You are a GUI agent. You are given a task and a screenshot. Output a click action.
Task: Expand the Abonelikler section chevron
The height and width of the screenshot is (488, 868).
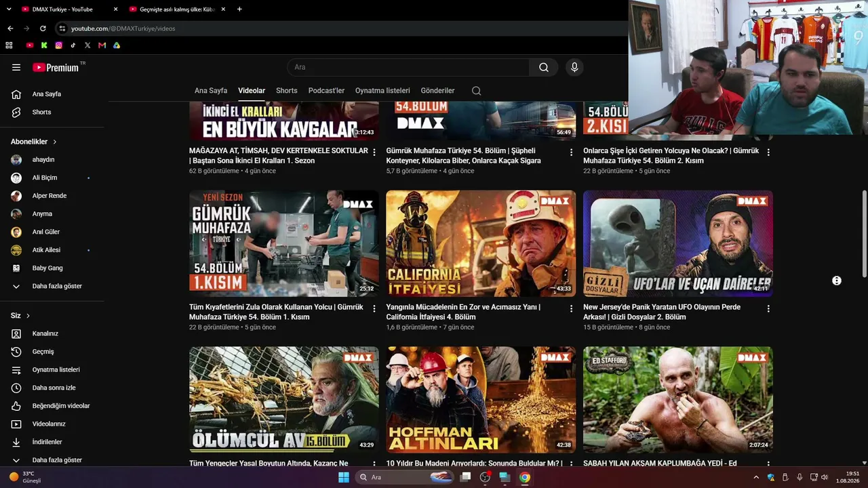[x=55, y=142]
